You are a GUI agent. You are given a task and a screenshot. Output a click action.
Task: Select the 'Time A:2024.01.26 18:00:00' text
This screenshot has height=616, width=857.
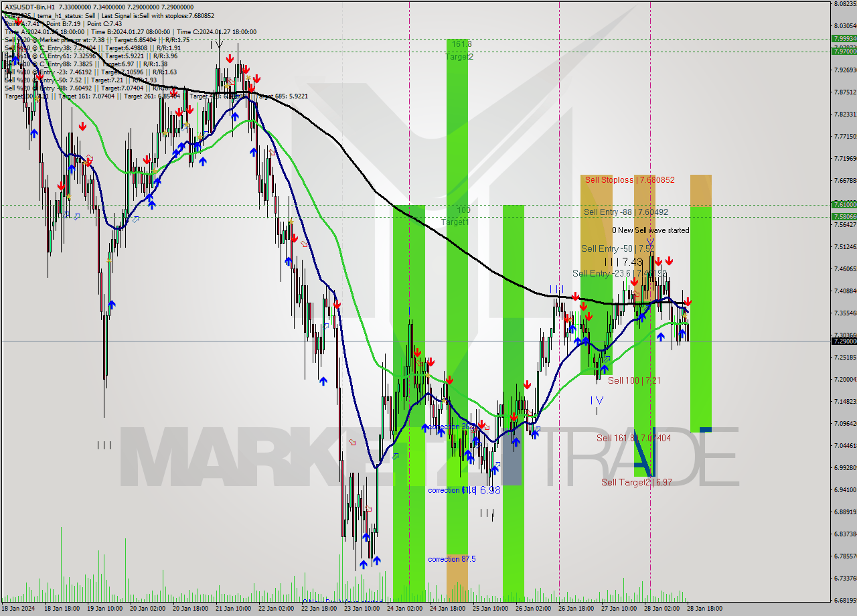pos(44,31)
